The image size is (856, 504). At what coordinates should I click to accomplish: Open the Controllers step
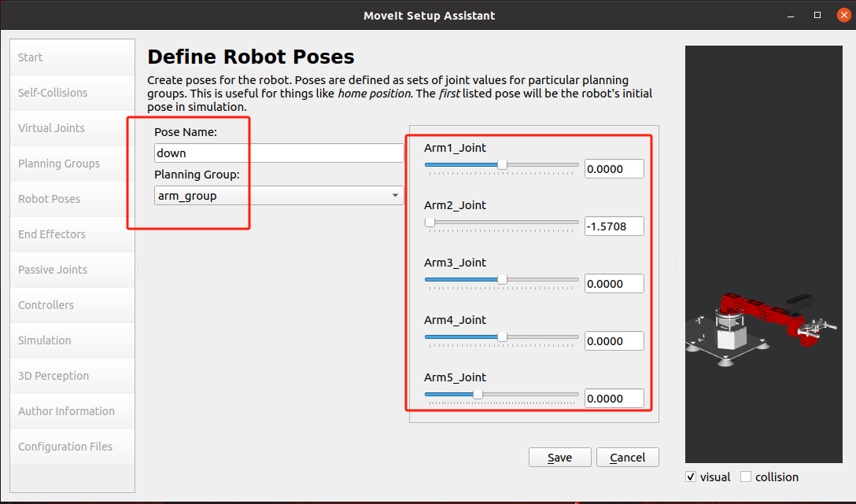tap(72, 305)
